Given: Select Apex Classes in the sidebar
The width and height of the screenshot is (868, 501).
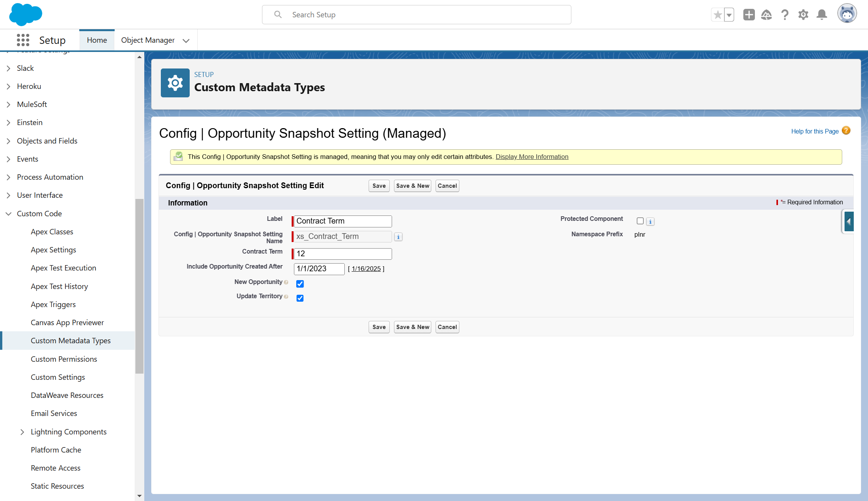Looking at the screenshot, I should [x=52, y=232].
